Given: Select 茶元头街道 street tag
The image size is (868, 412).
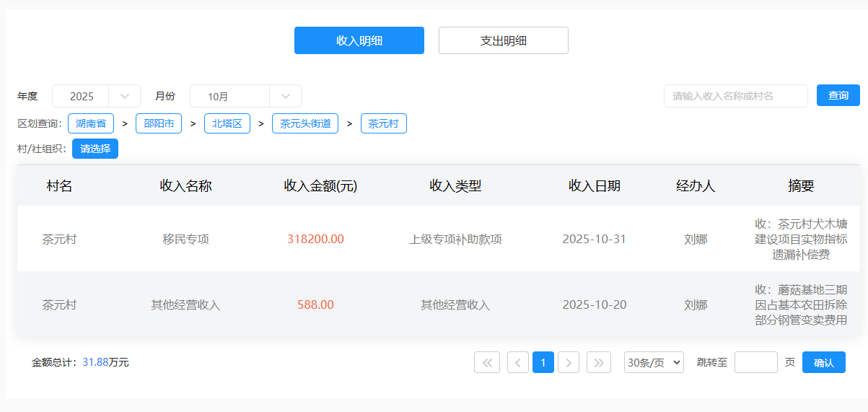Looking at the screenshot, I should coord(305,123).
